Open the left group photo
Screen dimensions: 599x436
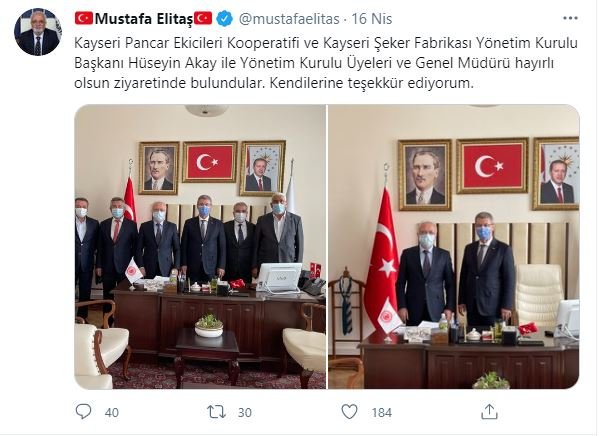[x=200, y=246]
